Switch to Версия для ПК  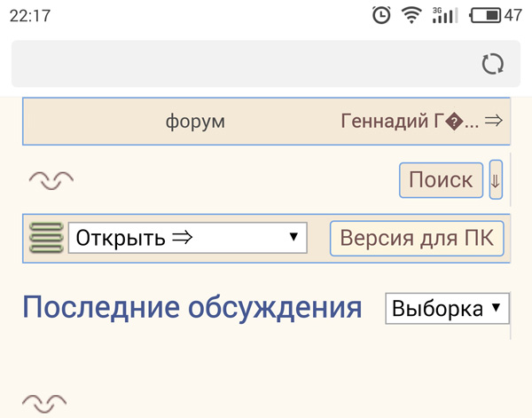click(x=417, y=238)
